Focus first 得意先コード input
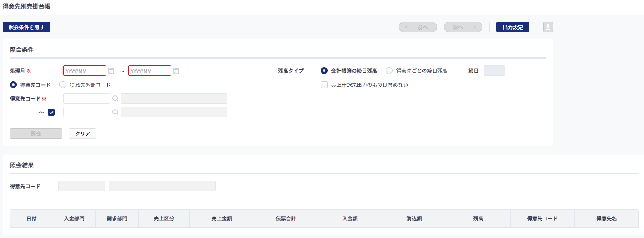This screenshot has width=644, height=238. tap(87, 98)
